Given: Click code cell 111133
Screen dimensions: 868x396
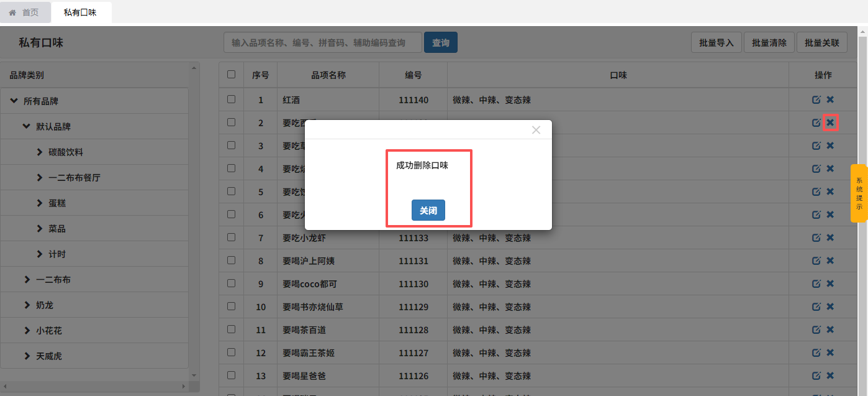Looking at the screenshot, I should [414, 237].
